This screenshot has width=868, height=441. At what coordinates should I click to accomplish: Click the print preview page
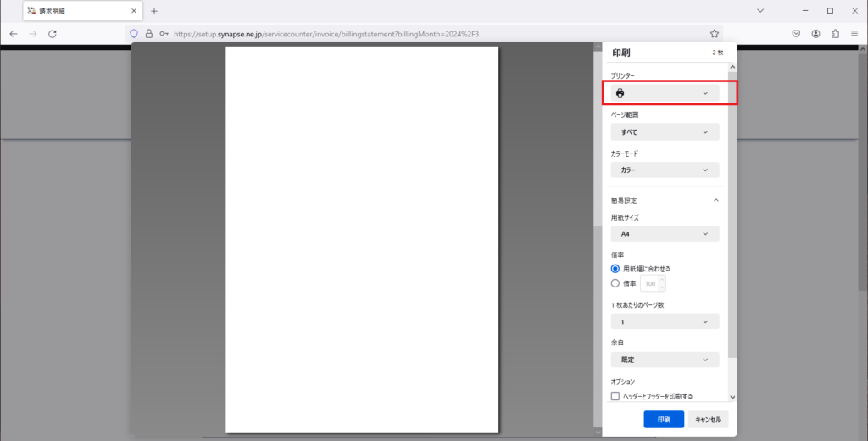(362, 239)
